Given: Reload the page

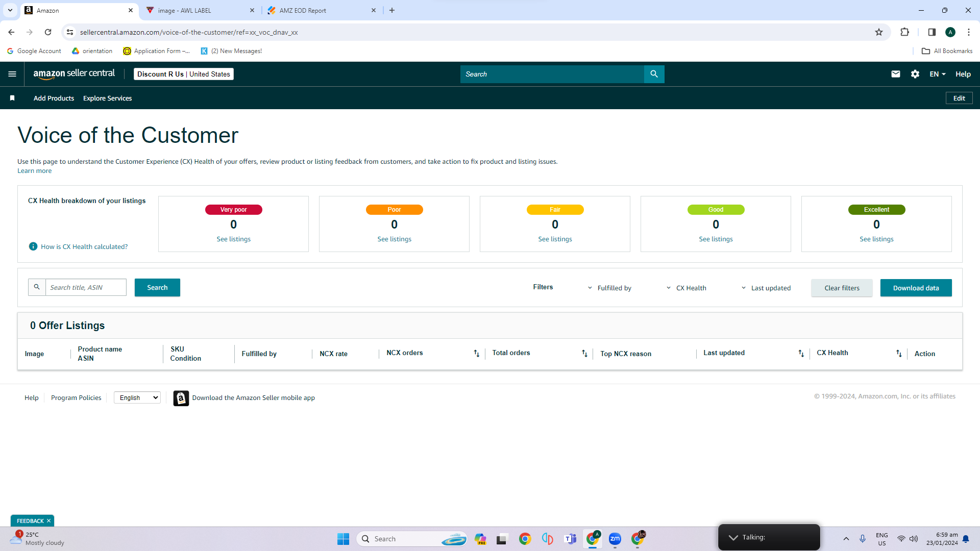Looking at the screenshot, I should pyautogui.click(x=48, y=32).
